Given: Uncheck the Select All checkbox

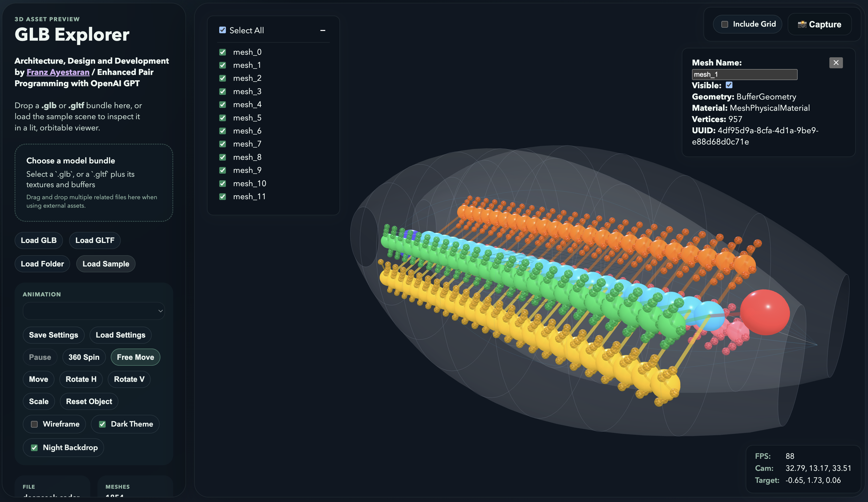Looking at the screenshot, I should pyautogui.click(x=223, y=30).
